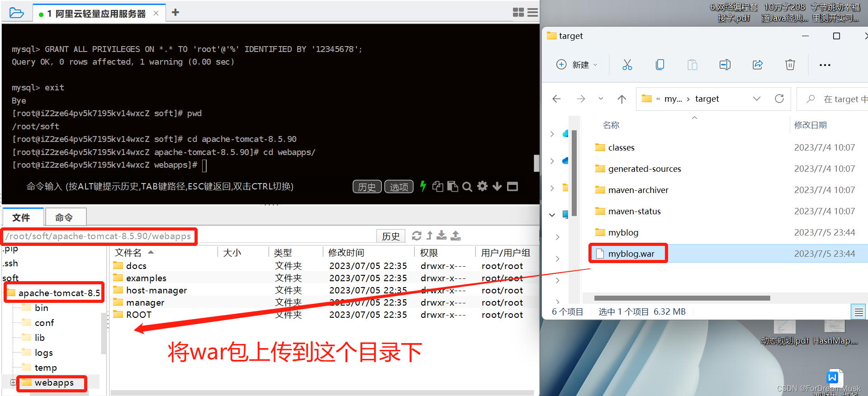This screenshot has width=868, height=396.
Task: Select the bin folder in directory tree
Action: point(41,308)
